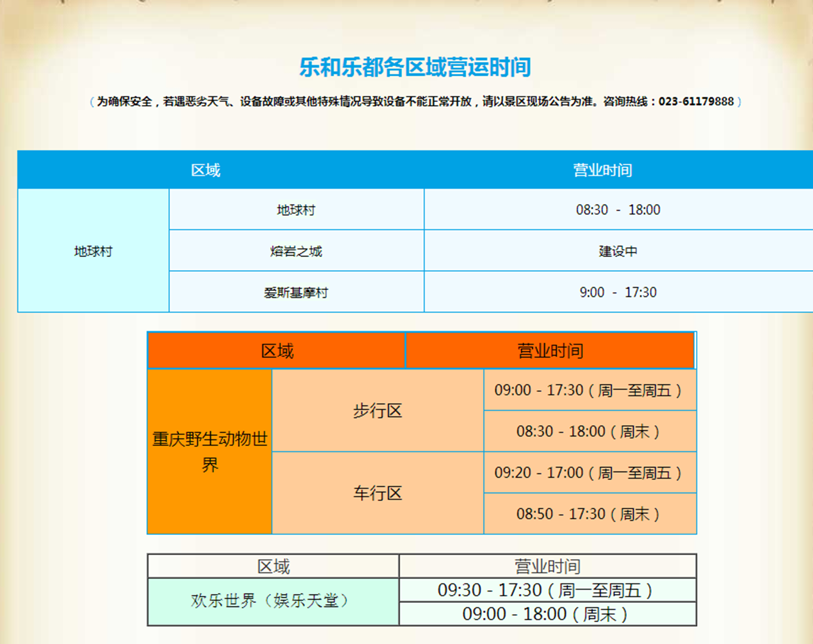Select the 欢乐世界（娱乐天堂）cell
The width and height of the screenshot is (813, 644).
273,601
